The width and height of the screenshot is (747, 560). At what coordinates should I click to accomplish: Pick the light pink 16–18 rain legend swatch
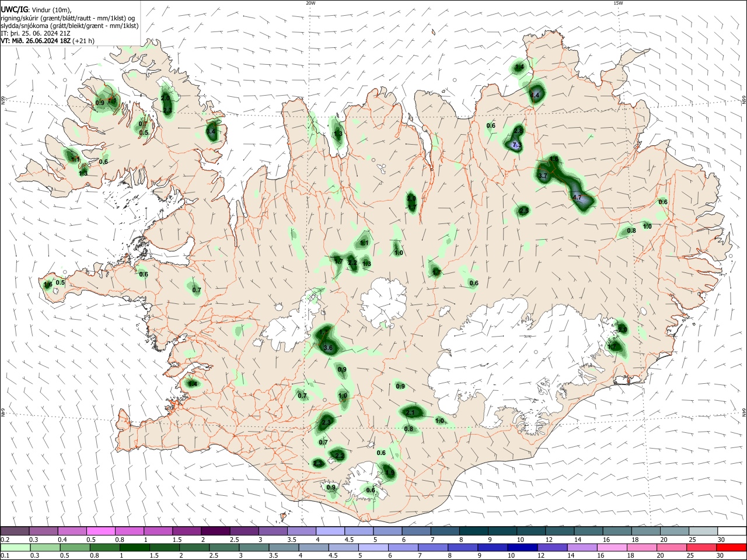pyautogui.click(x=612, y=547)
